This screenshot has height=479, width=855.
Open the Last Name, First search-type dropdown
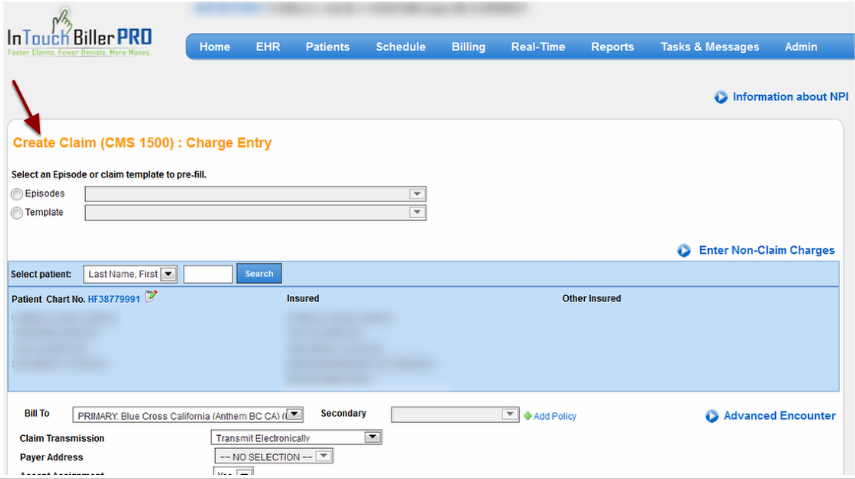168,274
